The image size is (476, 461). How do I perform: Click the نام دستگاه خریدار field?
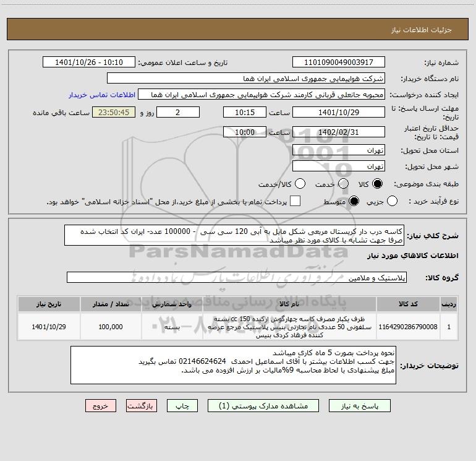246,79
